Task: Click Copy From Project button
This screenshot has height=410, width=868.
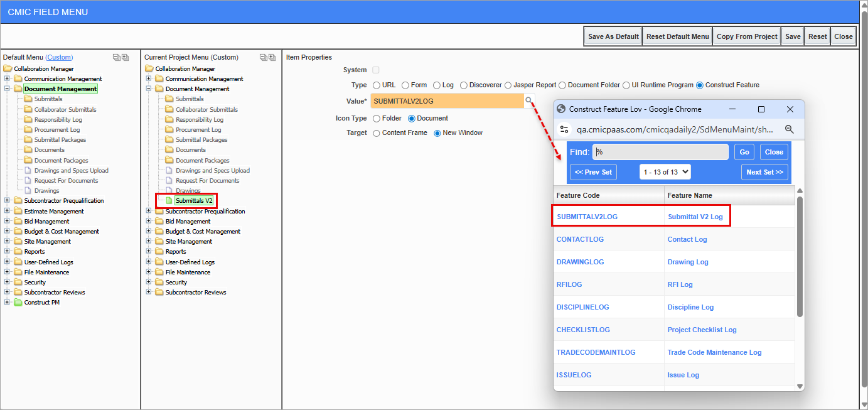Action: click(x=747, y=36)
